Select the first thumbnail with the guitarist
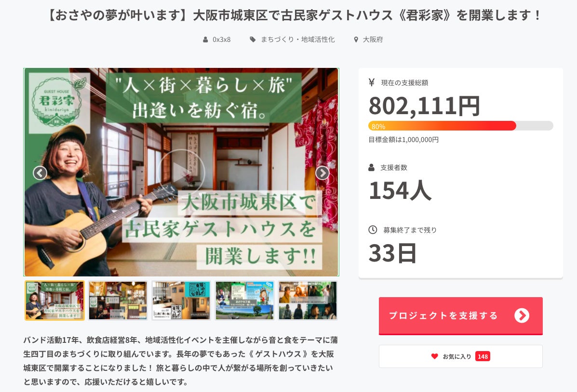This screenshot has width=577, height=392. coord(54,301)
